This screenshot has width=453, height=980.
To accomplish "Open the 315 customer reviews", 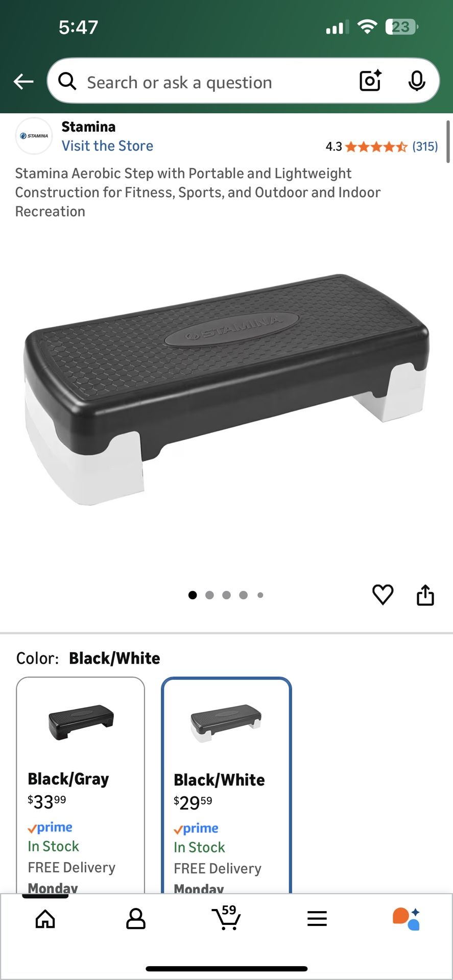I will (x=425, y=146).
